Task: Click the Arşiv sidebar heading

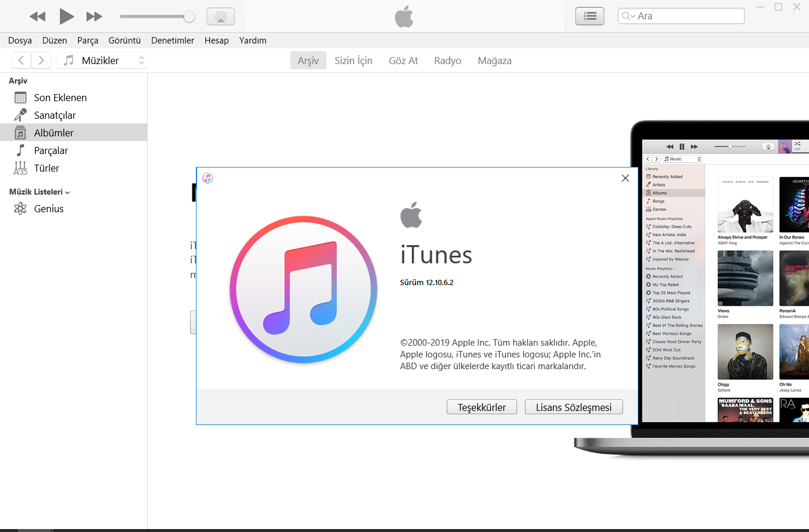Action: click(x=18, y=81)
